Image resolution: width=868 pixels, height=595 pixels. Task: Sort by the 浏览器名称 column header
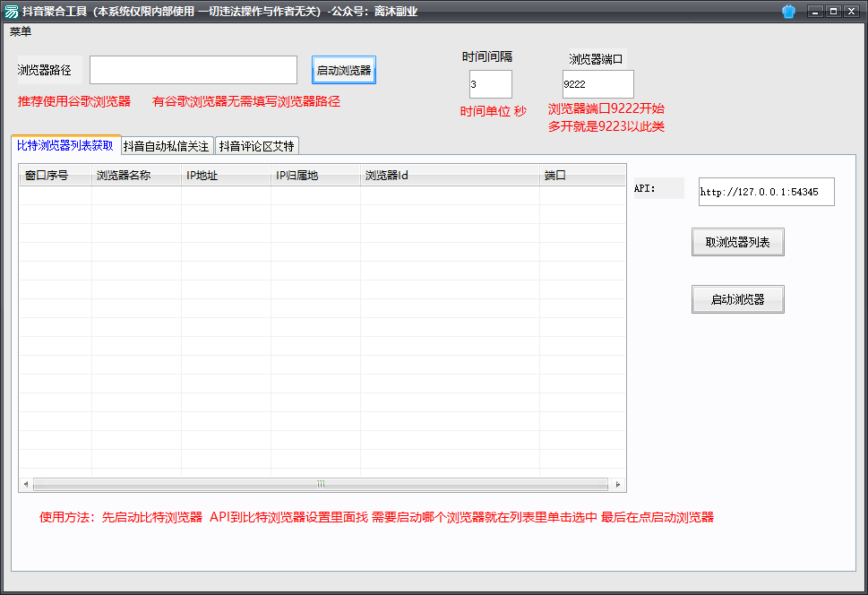click(x=135, y=176)
